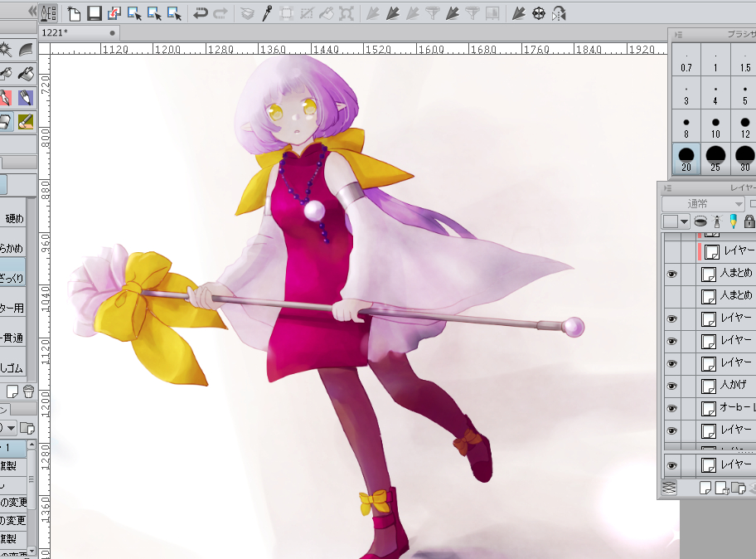
Task: Click the Lock layer padlock icon
Action: (x=749, y=221)
